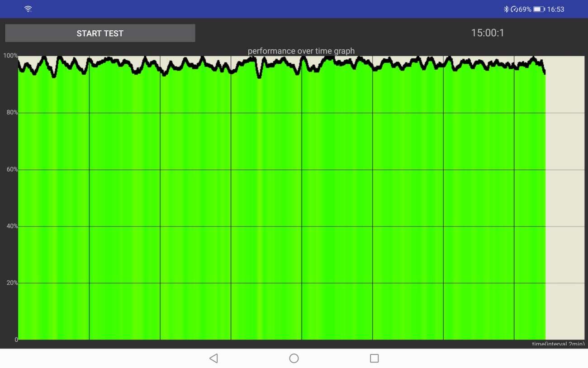Tap the battery icon in status bar
Screen dimensions: 588x368
coord(539,9)
